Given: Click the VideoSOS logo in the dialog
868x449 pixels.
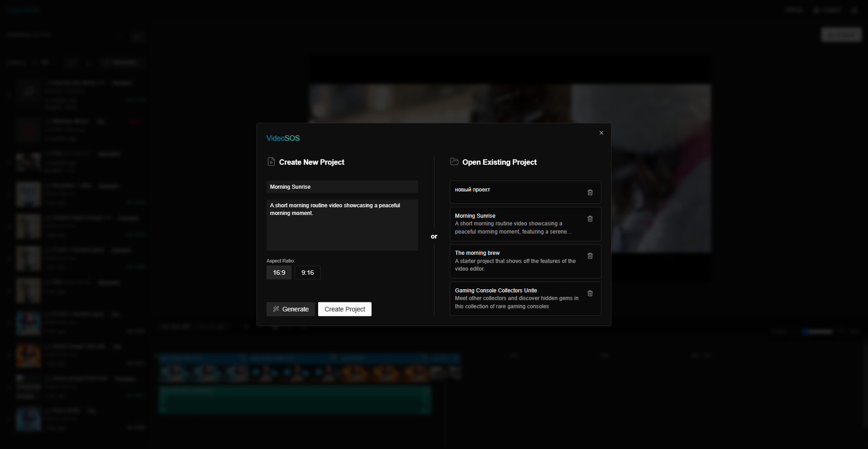Looking at the screenshot, I should 283,138.
